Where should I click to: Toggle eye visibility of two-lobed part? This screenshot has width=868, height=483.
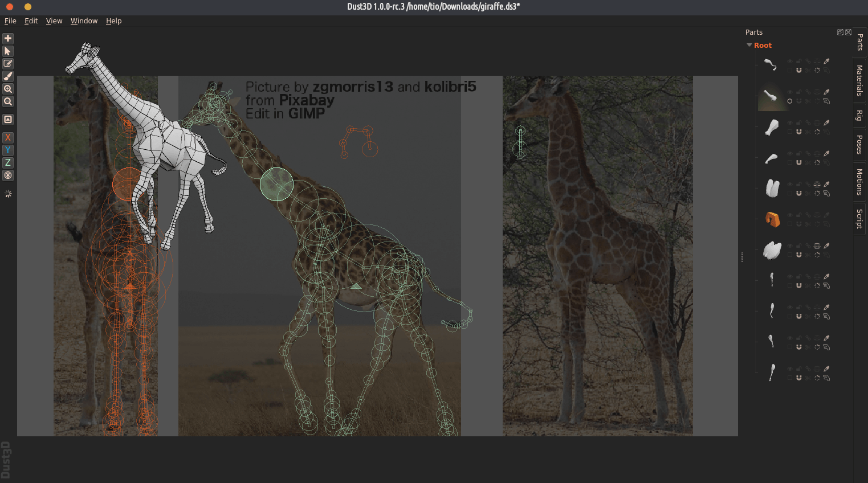[790, 184]
